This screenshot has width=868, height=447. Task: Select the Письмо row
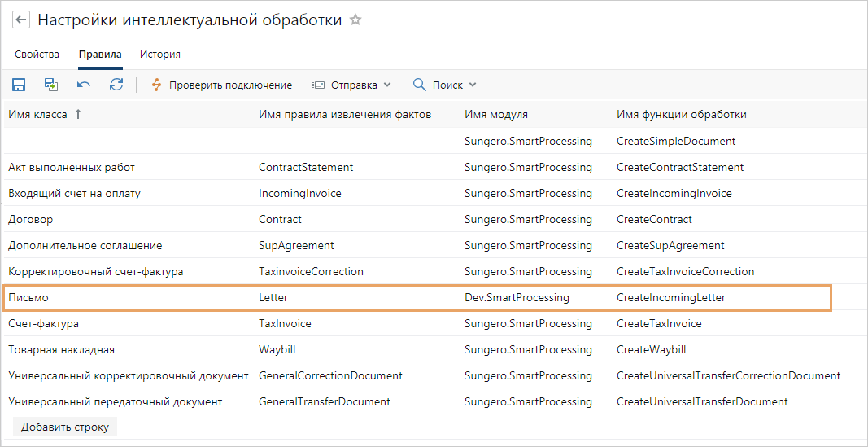click(28, 298)
